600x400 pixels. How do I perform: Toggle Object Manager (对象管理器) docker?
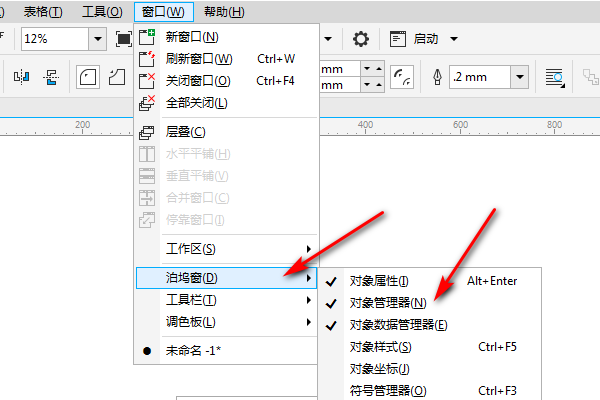430,303
